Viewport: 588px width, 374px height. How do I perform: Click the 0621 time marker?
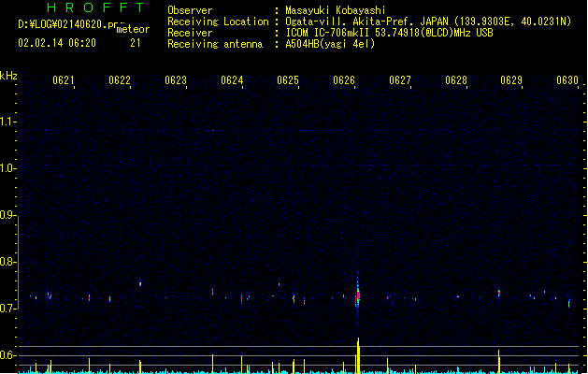(x=63, y=80)
